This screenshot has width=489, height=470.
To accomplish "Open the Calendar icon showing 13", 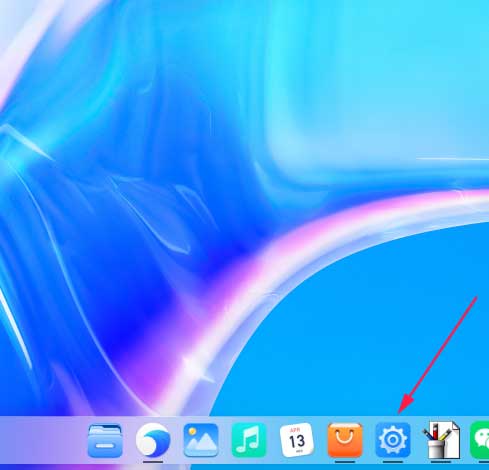I will [297, 440].
